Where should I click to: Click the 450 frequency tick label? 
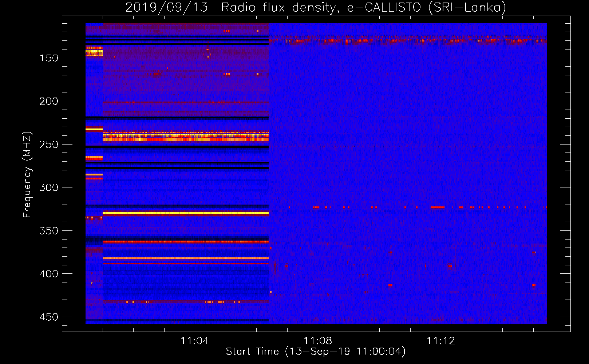(x=49, y=317)
